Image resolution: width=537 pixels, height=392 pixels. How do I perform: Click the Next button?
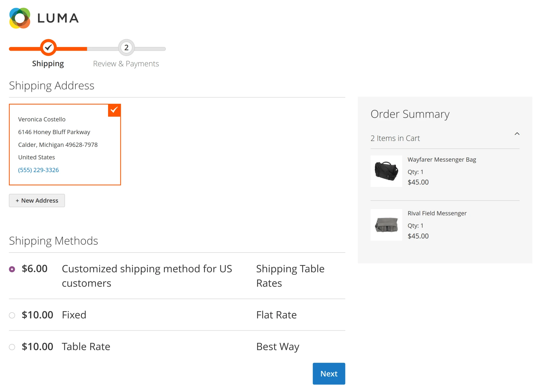click(x=329, y=373)
